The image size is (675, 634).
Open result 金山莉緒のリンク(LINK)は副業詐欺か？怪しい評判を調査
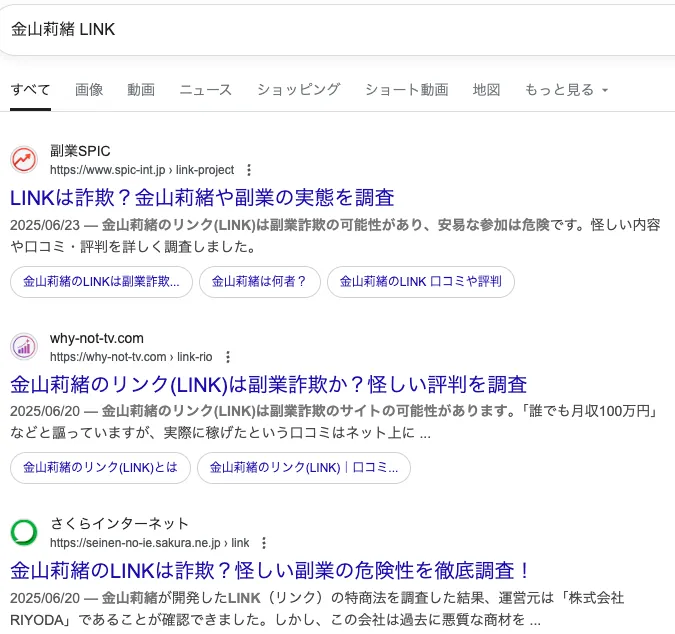[x=268, y=384]
